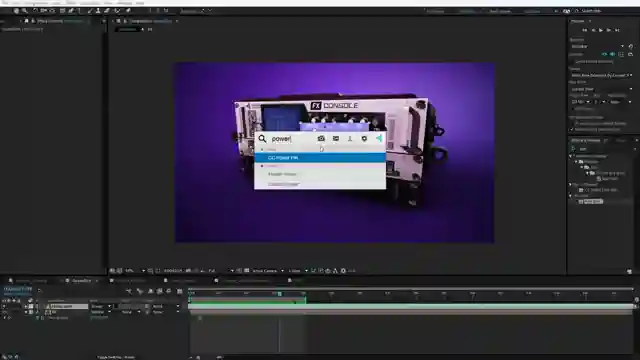
Task: Click the FX Console export icon
Action: pos(350,139)
